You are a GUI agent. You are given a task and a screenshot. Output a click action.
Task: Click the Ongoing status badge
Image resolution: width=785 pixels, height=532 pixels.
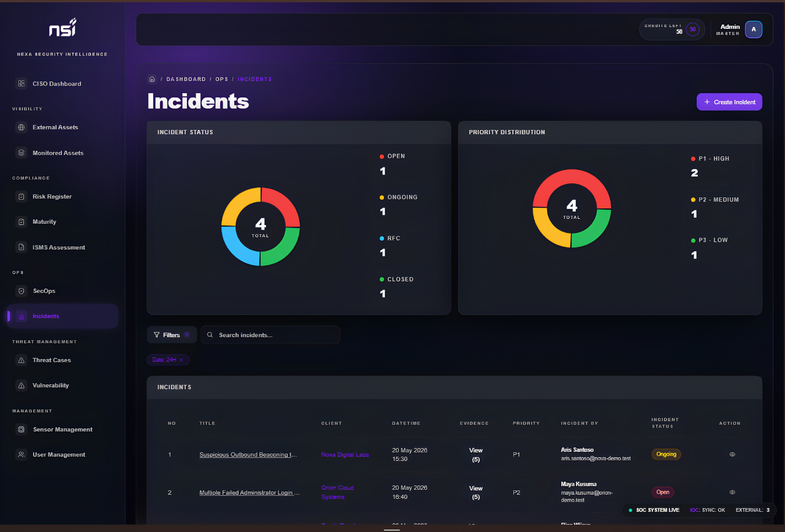tap(666, 455)
